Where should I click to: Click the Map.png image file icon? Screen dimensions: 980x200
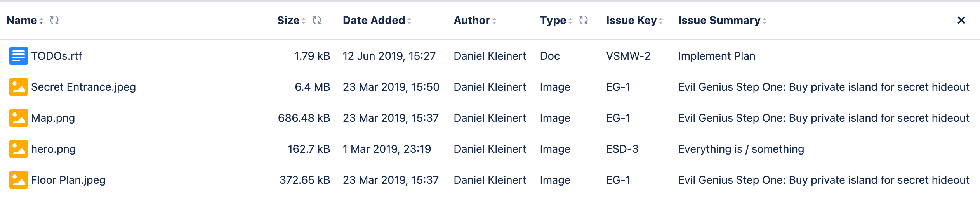point(18,118)
